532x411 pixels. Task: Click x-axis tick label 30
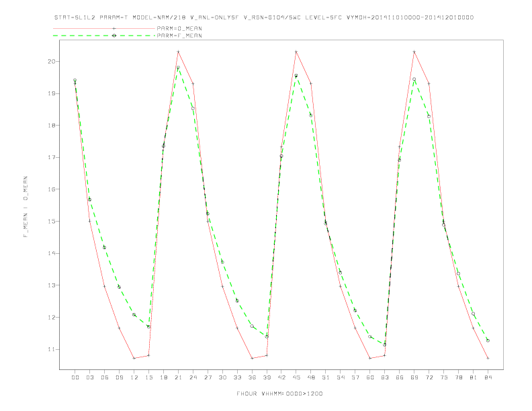click(222, 377)
